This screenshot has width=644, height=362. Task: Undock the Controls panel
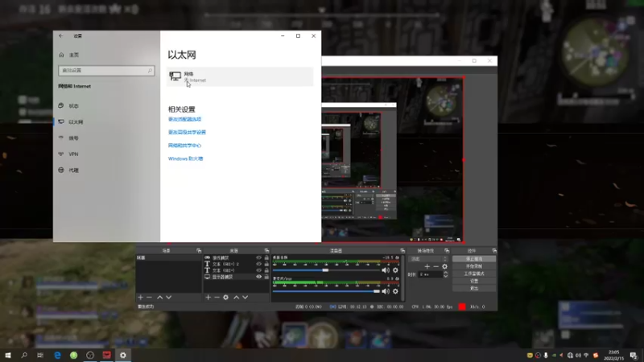(494, 250)
